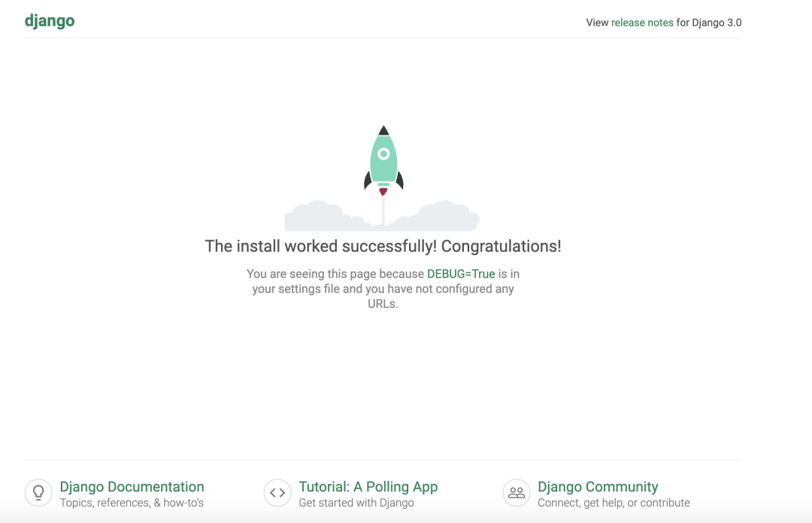
Task: Click the django logo in the header
Action: (50, 21)
